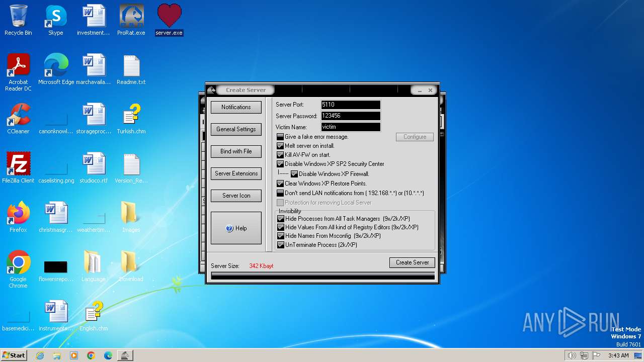This screenshot has height=362, width=644.
Task: Open the Start menu
Action: (x=14, y=355)
